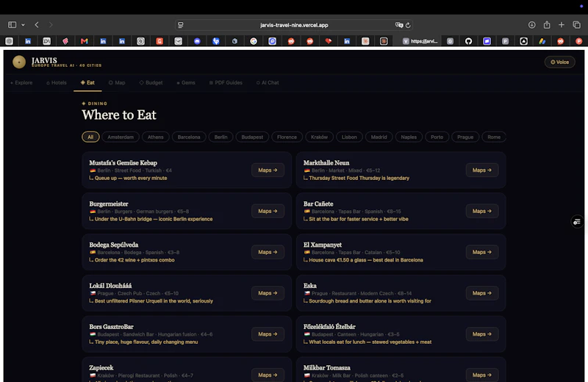
Task: Toggle the Safari sidebar button
Action: coord(12,25)
